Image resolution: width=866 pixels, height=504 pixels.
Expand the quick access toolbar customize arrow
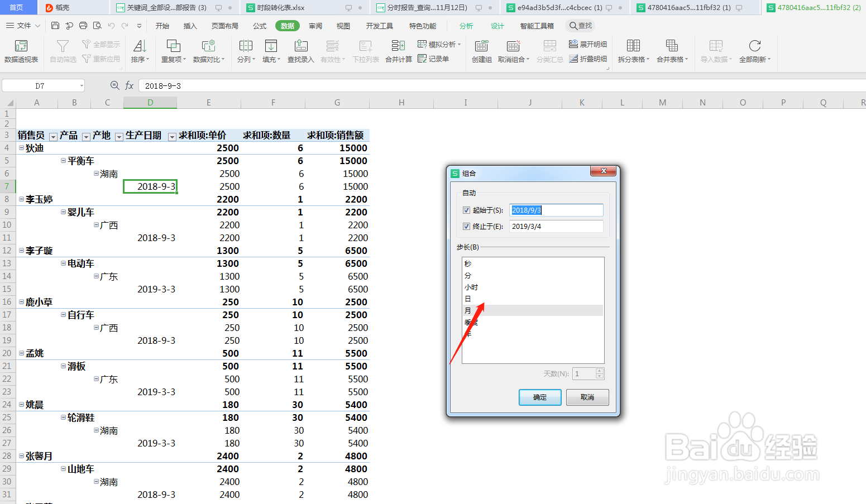click(x=139, y=26)
